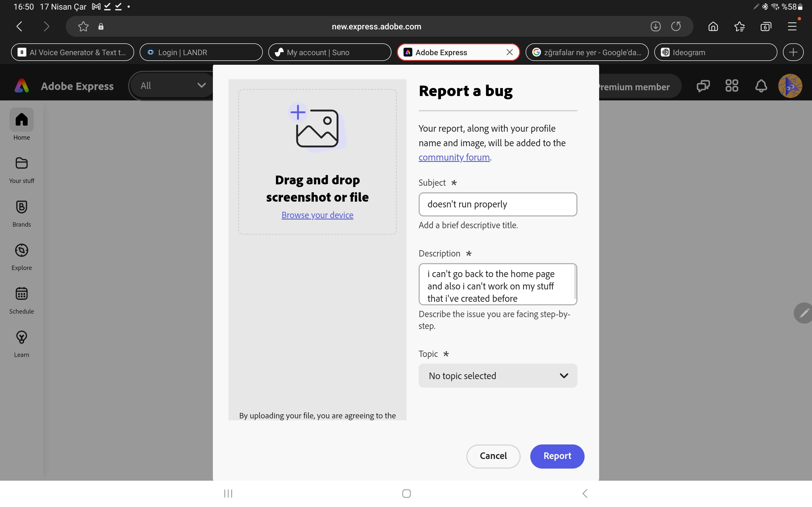Click into the Subject text field
The width and height of the screenshot is (812, 507).
(498, 204)
